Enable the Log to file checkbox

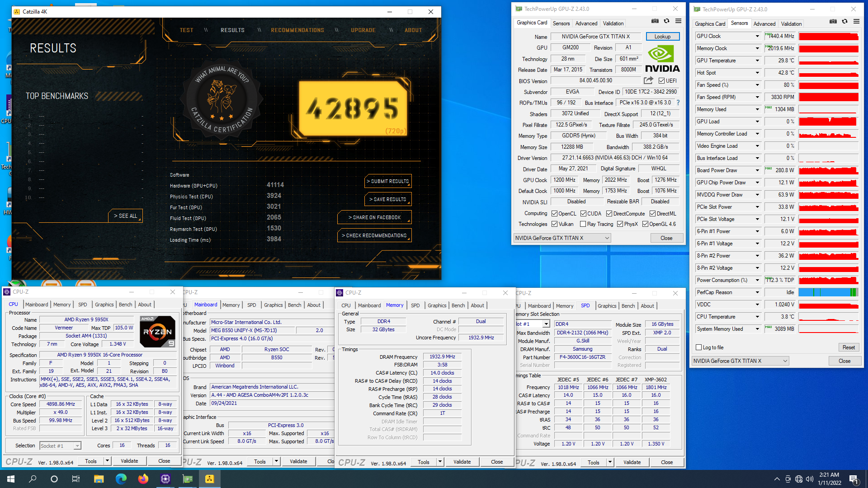tap(699, 347)
